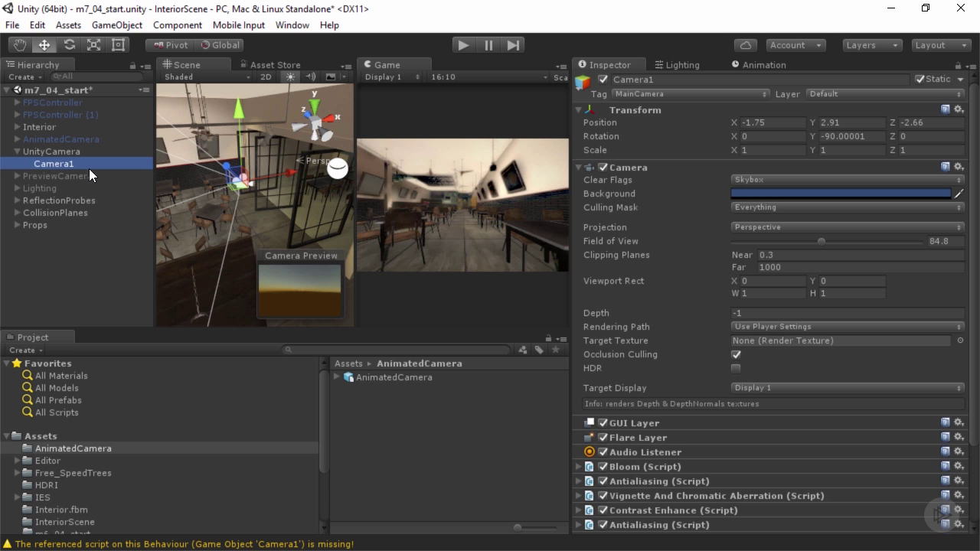Open the Component menu
This screenshot has height=551, width=980.
point(178,25)
